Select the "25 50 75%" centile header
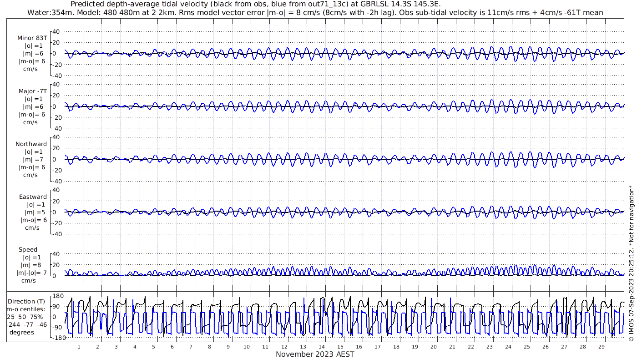The image size is (637, 364). point(25,317)
